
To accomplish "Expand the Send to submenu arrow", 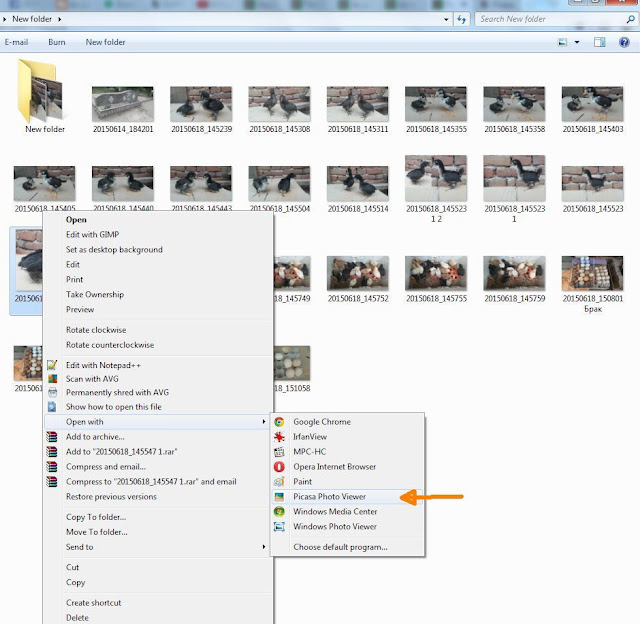I will tap(264, 547).
